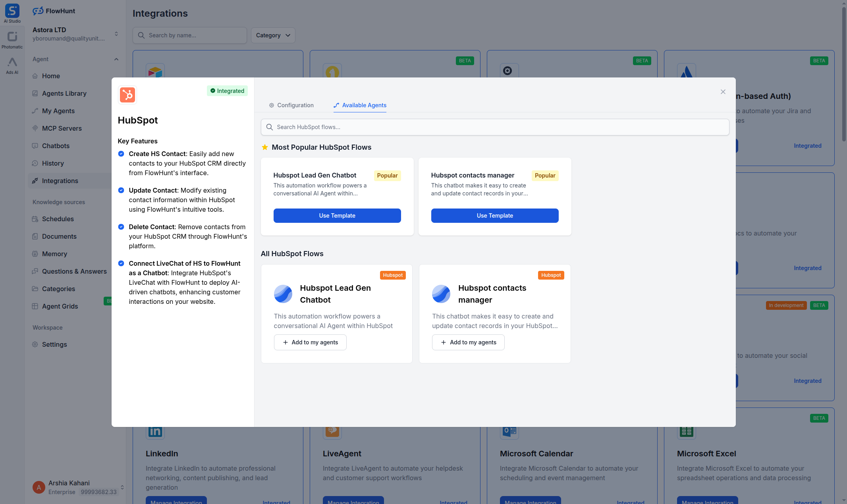Screen dimensions: 847x504
Task: Add Hubspot contacts manager to my agents
Action: [x=468, y=342]
